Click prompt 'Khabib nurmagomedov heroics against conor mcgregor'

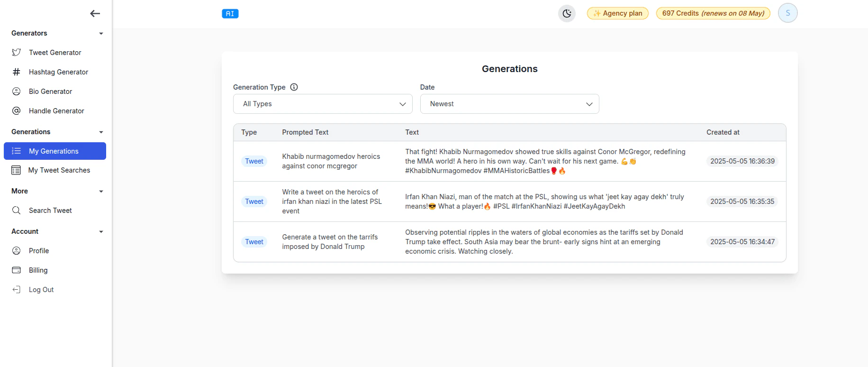(331, 161)
